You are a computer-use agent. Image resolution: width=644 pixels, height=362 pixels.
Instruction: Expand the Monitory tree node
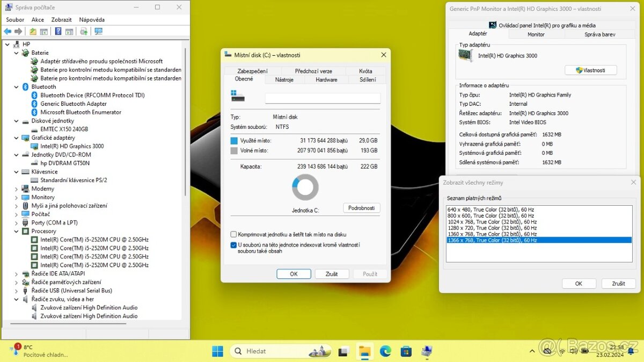[x=16, y=197]
